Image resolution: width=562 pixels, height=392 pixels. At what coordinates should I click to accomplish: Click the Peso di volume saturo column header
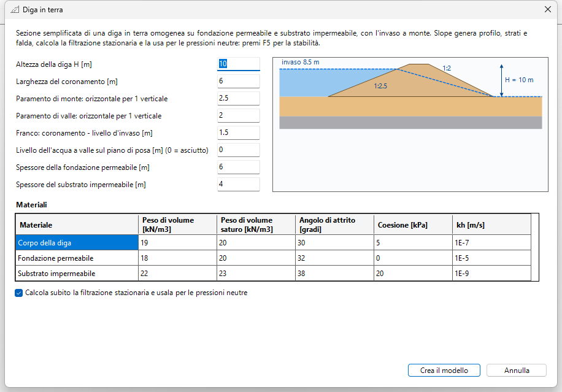[256, 225]
